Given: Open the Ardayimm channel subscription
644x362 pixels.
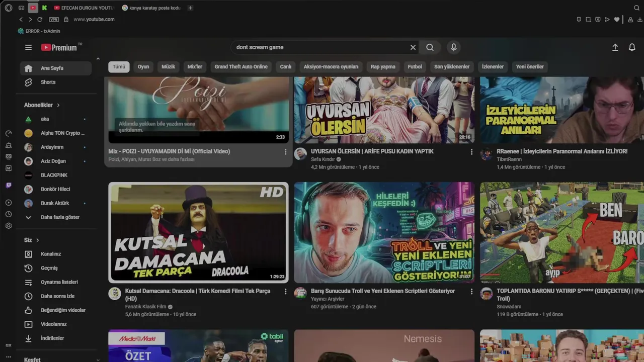Looking at the screenshot, I should click(x=55, y=147).
